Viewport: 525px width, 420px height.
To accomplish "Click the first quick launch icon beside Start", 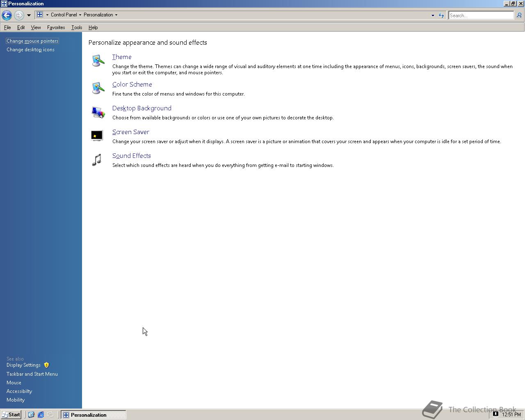I will pos(31,415).
